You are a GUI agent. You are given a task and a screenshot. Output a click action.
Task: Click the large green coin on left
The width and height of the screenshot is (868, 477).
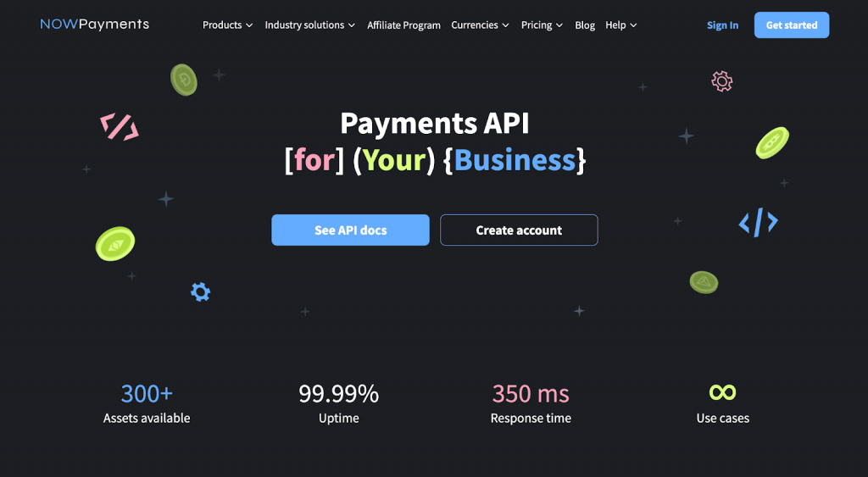[115, 244]
